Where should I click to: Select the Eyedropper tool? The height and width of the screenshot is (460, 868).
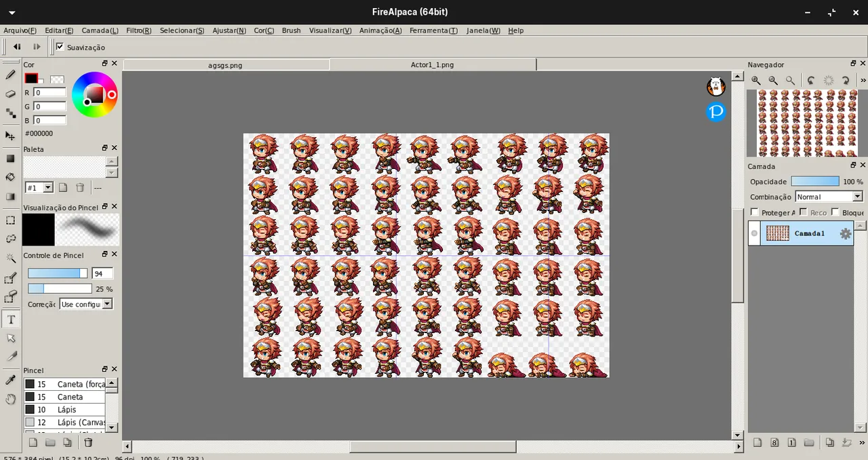[10, 380]
